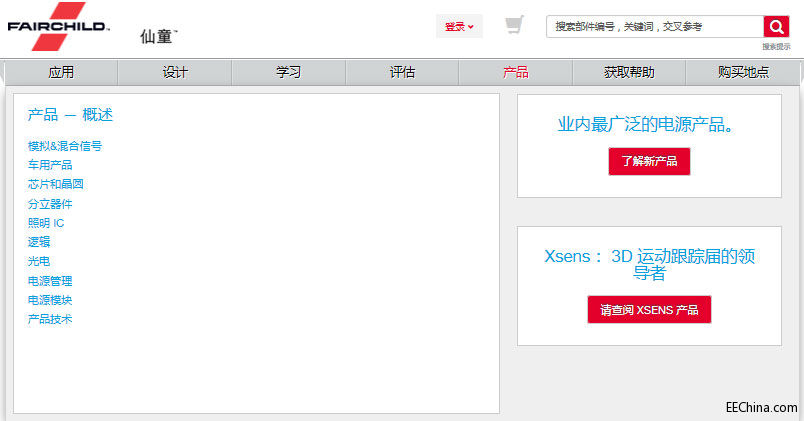Image resolution: width=804 pixels, height=421 pixels.
Task: Open the 车用产品 link
Action: [x=50, y=165]
